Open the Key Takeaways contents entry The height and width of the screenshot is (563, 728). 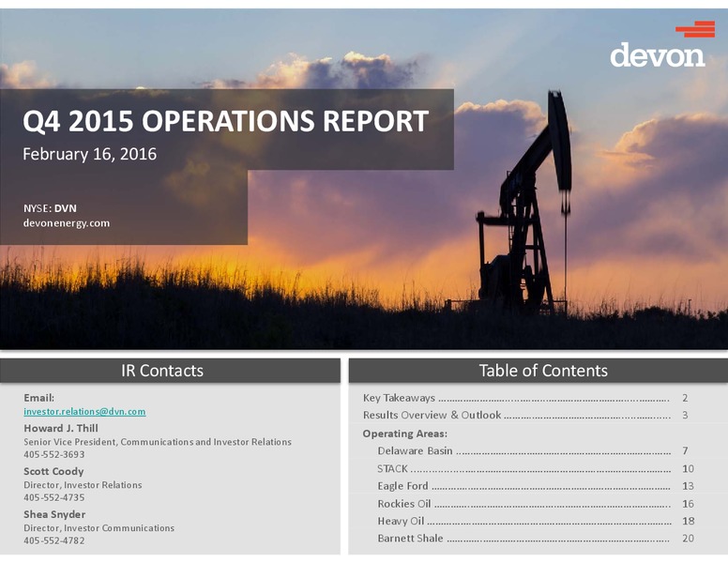(x=525, y=398)
